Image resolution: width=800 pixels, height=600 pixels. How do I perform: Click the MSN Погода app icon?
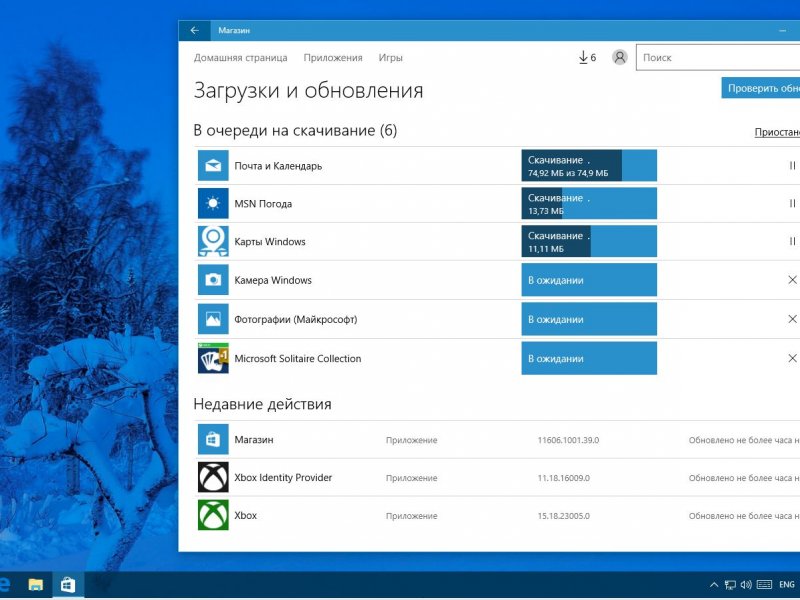click(213, 203)
